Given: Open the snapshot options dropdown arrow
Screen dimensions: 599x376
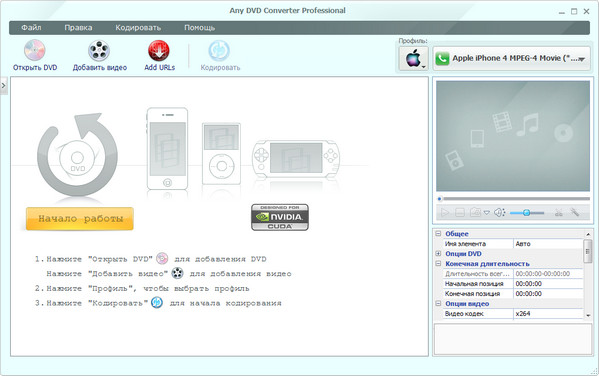Looking at the screenshot, I should tap(487, 213).
